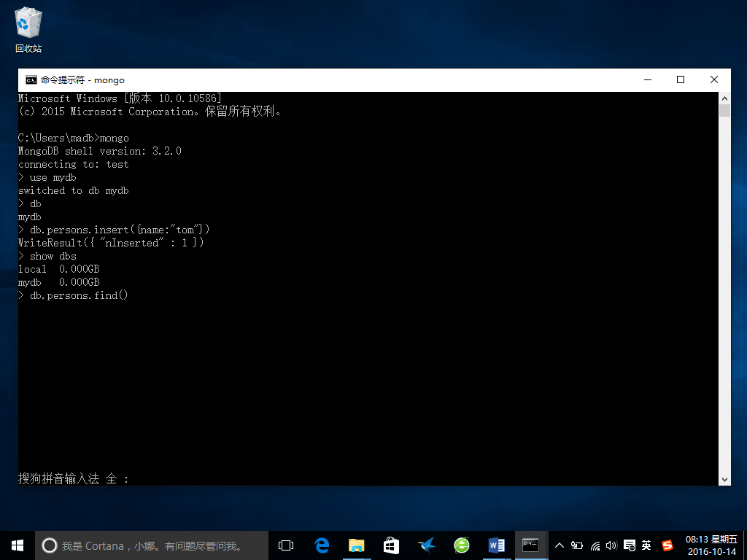Open the clock and calendar flyout

click(x=711, y=545)
